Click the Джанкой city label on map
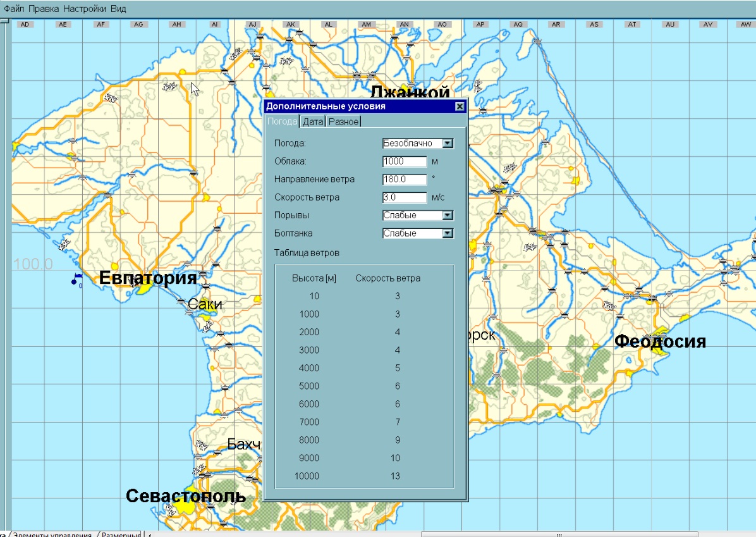This screenshot has height=537, width=756. [410, 92]
